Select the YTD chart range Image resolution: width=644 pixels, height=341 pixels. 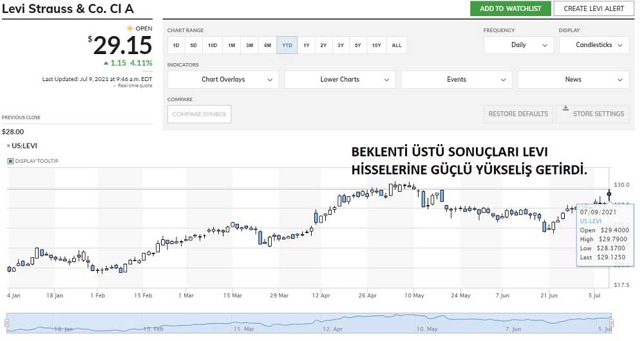[x=287, y=45]
